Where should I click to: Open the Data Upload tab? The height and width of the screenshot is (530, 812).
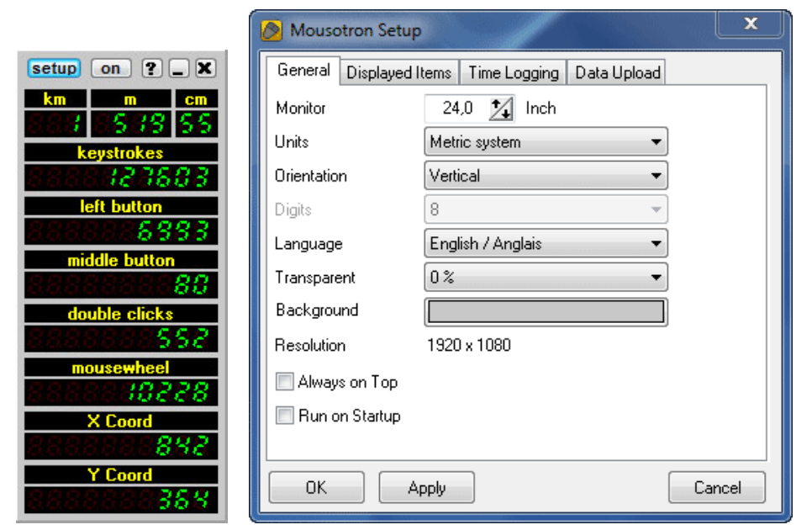(616, 73)
